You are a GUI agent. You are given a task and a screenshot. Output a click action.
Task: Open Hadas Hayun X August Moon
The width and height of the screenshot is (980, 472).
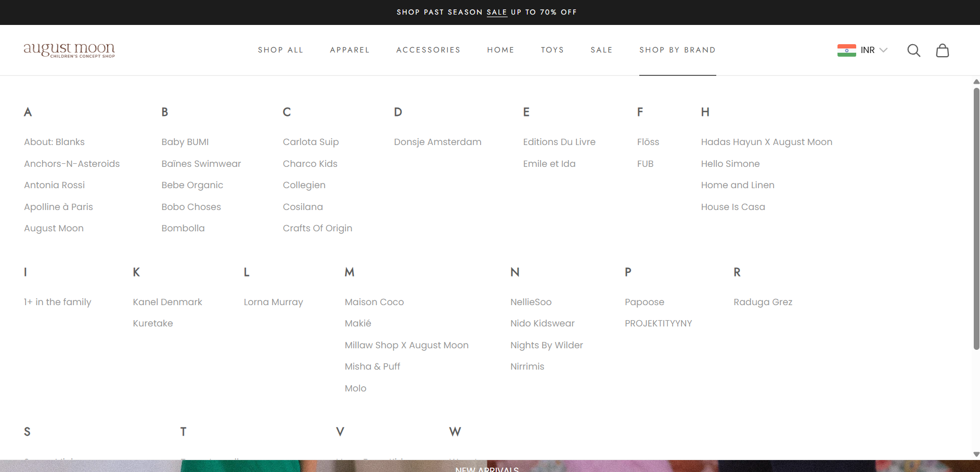(766, 142)
